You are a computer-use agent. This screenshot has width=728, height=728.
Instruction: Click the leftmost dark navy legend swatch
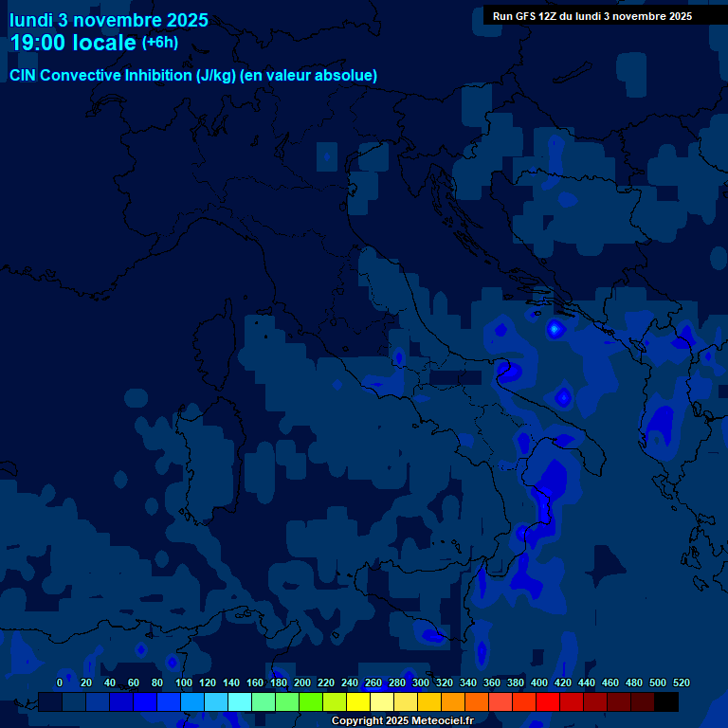tap(51, 702)
